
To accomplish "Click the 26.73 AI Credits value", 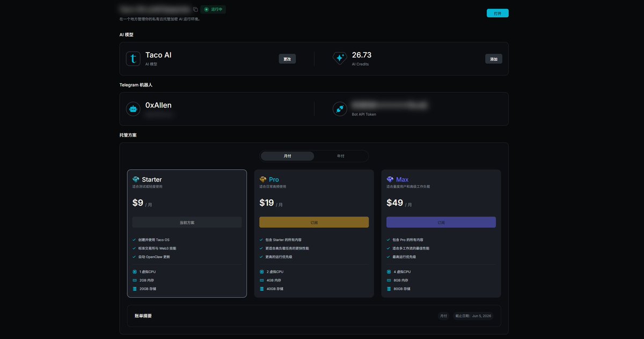I will [362, 55].
